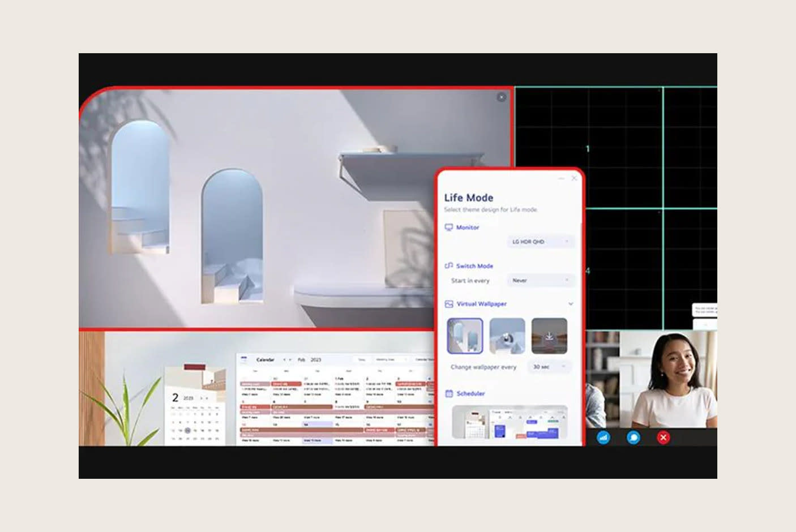Click the Switch Mode icon
Screen dimensions: 796x532
click(448, 265)
